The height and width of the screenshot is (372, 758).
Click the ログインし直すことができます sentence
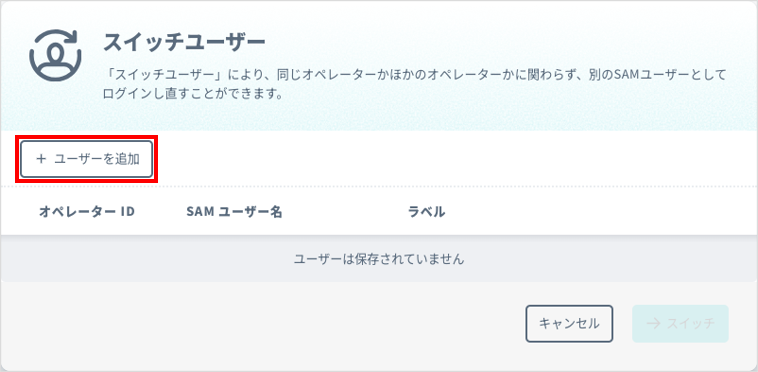point(192,94)
